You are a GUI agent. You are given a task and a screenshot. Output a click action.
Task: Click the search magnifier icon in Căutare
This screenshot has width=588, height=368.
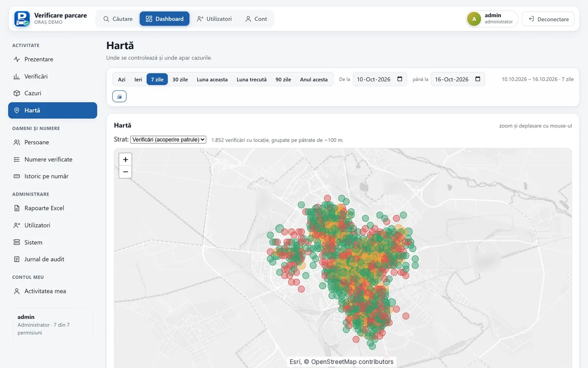click(x=106, y=19)
